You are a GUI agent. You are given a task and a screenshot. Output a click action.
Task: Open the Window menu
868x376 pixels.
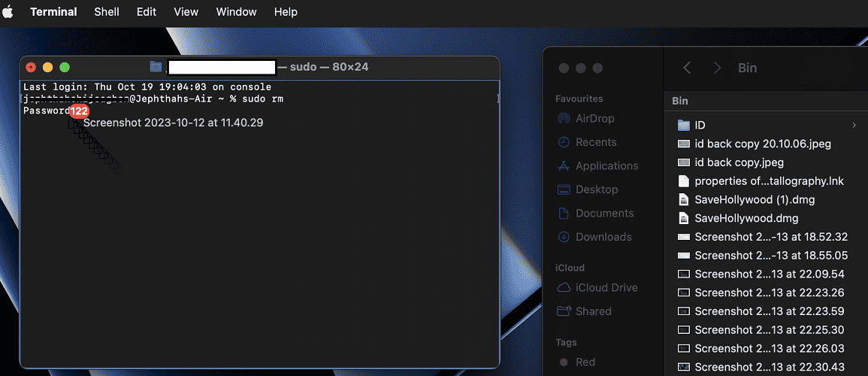[236, 12]
